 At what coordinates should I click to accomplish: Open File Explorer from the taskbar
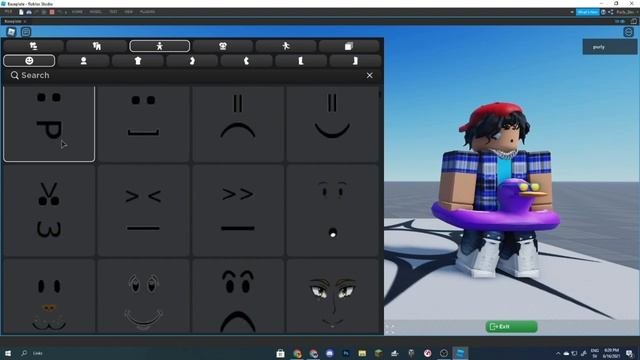362,353
